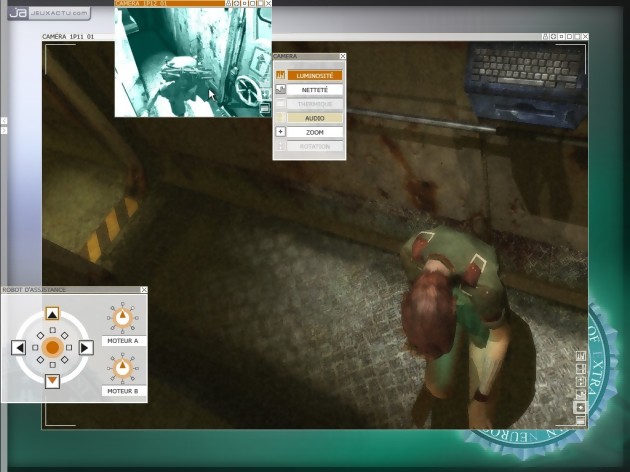Select the left square marker inside robot pad
630x472 pixels.
point(35,347)
